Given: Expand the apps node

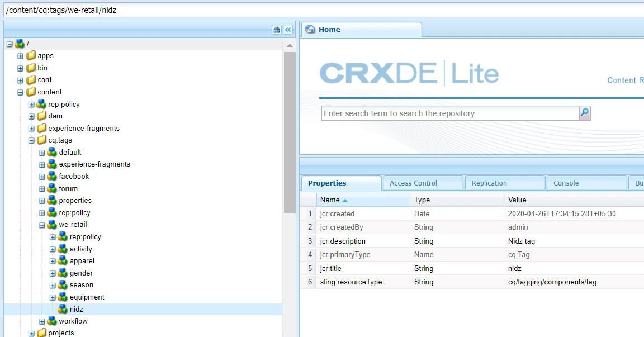Looking at the screenshot, I should [x=20, y=56].
